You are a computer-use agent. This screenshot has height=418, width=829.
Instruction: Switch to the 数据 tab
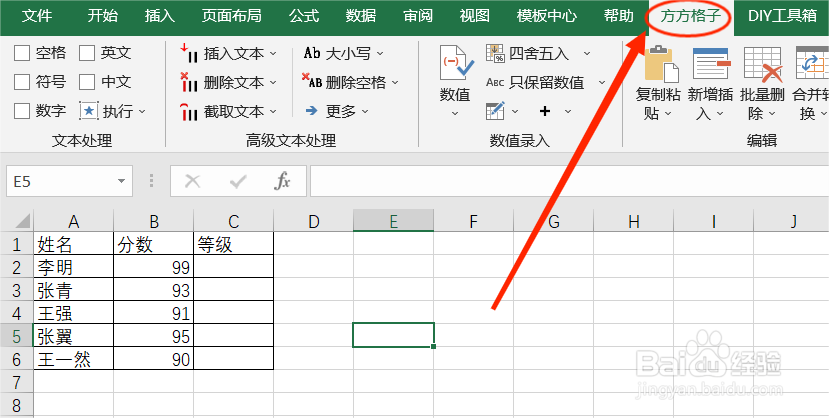coord(361,16)
